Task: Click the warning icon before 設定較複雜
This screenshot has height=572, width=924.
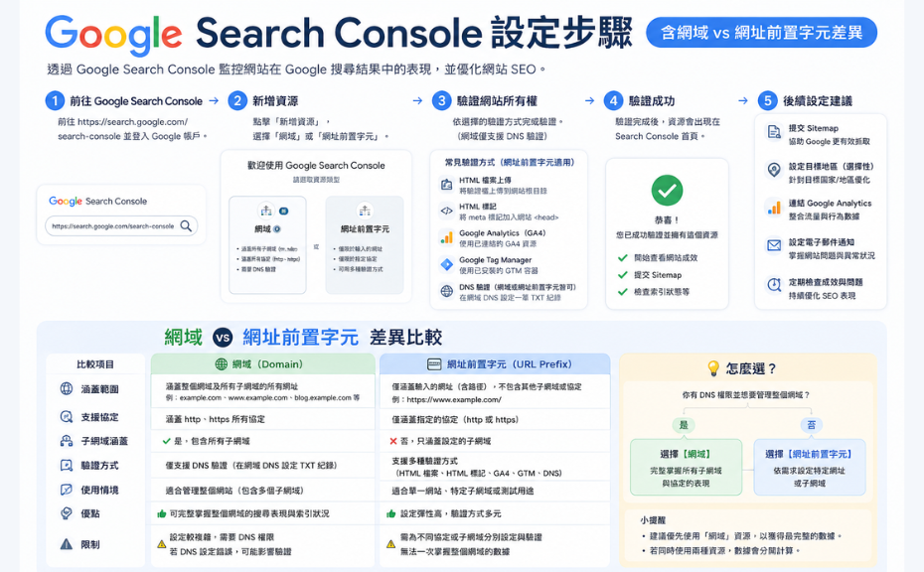Action: 162,544
